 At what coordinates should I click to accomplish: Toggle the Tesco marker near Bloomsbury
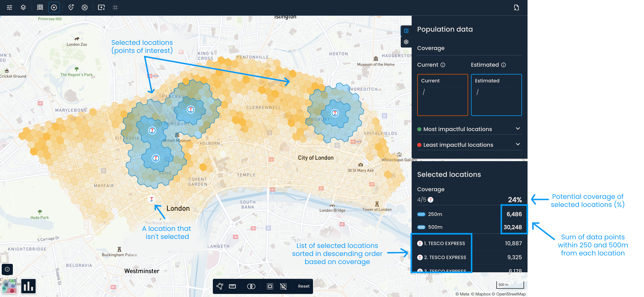tap(152, 130)
